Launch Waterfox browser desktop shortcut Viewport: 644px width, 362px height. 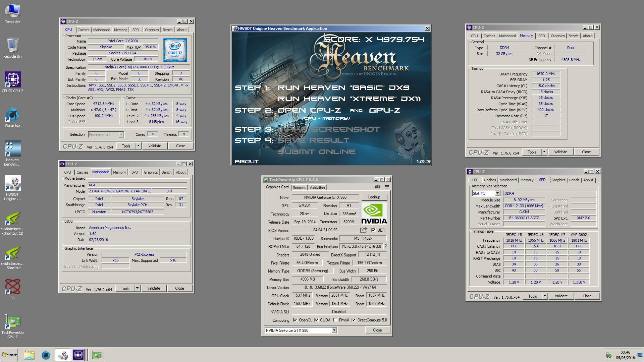pyautogui.click(x=12, y=117)
